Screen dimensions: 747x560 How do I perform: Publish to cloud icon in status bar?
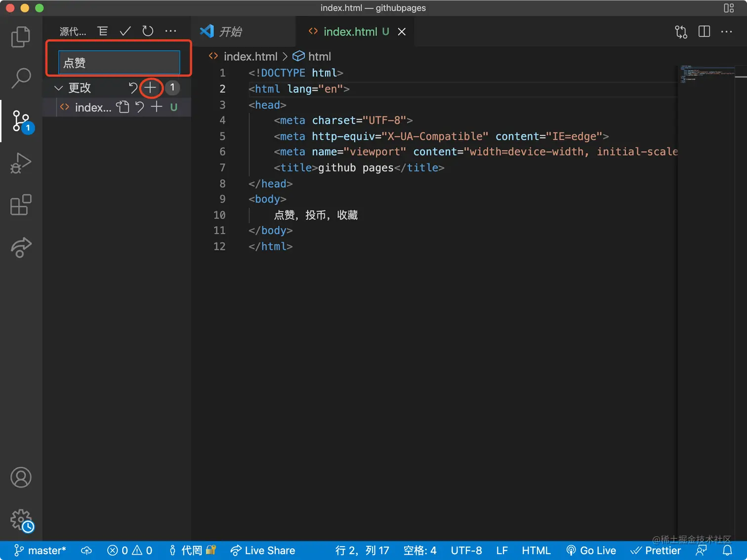pyautogui.click(x=86, y=550)
